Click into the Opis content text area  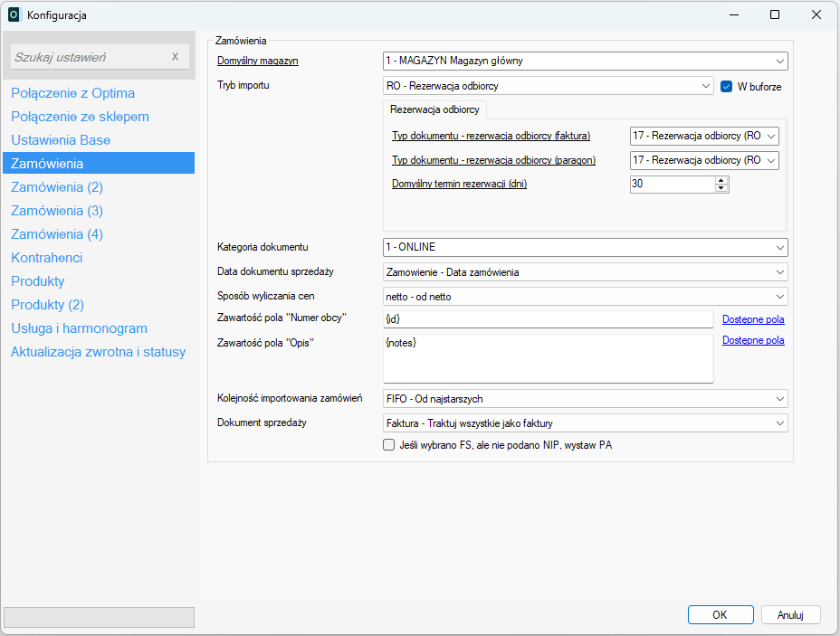point(548,358)
